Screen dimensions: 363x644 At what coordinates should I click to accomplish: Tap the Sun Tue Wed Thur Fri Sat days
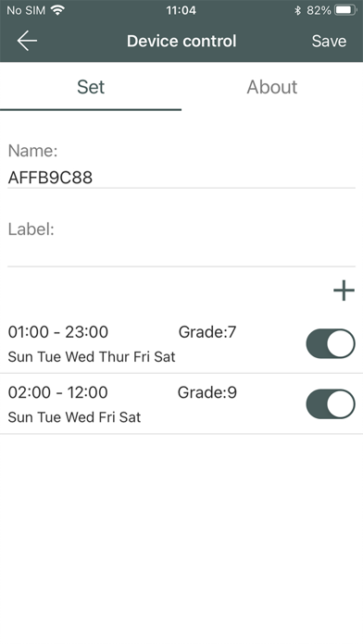pos(92,356)
